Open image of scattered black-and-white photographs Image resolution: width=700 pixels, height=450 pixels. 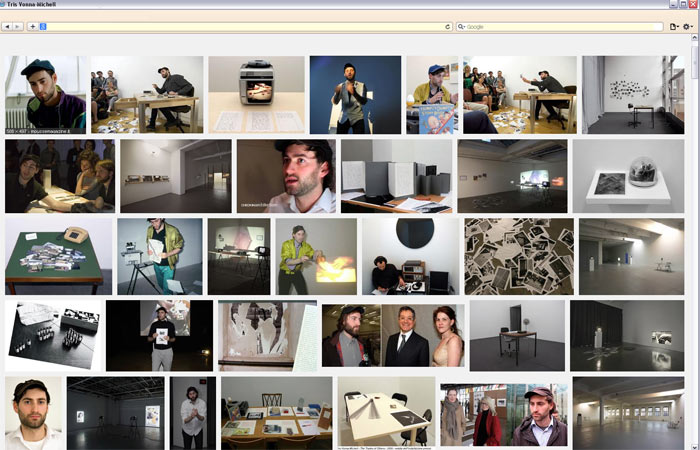point(519,256)
